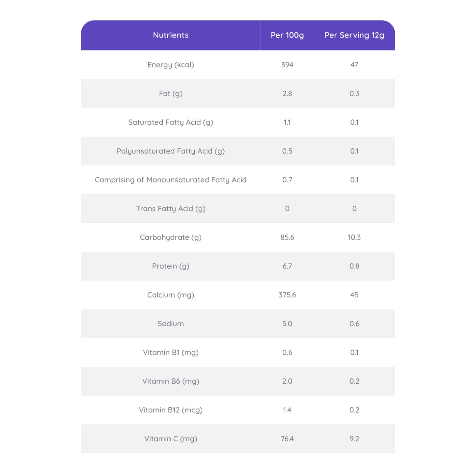The height and width of the screenshot is (476, 476).
Task: Select the Protein (g) row label
Action: point(171,266)
